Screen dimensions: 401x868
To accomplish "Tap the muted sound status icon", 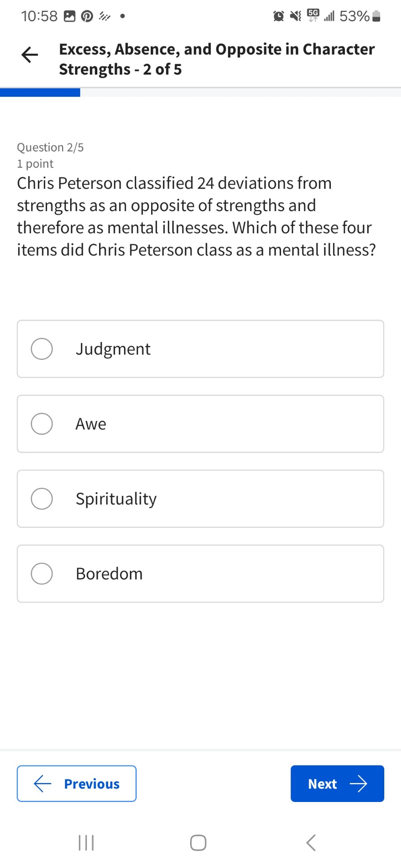I will pos(296,17).
